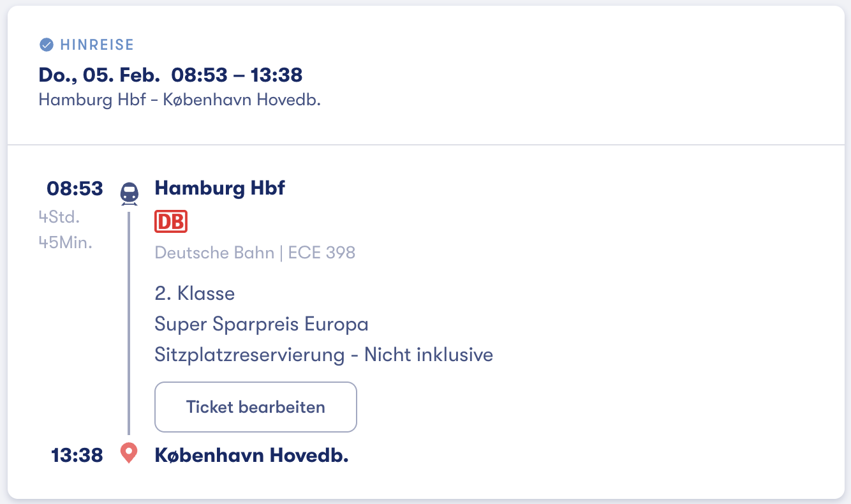Click the header time range 08:53 – 13:38
The height and width of the screenshot is (504, 851).
pyautogui.click(x=237, y=75)
